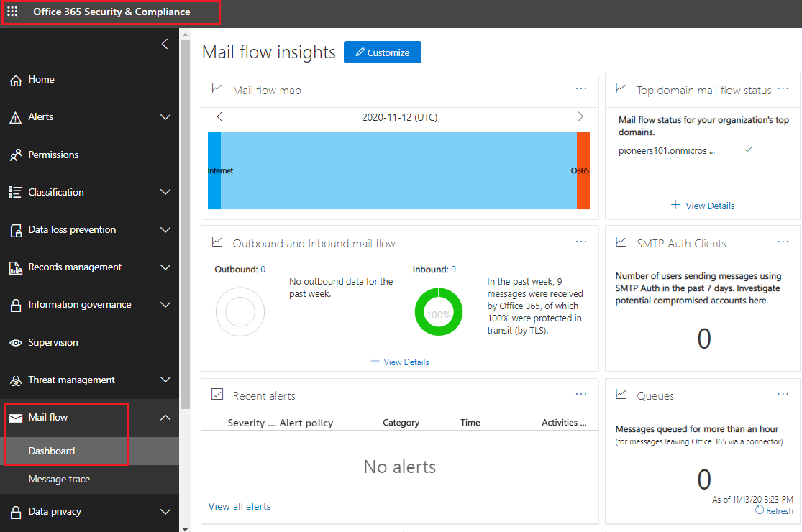Click the Office 365 Security & Compliance title
This screenshot has width=802, height=532.
[111, 12]
